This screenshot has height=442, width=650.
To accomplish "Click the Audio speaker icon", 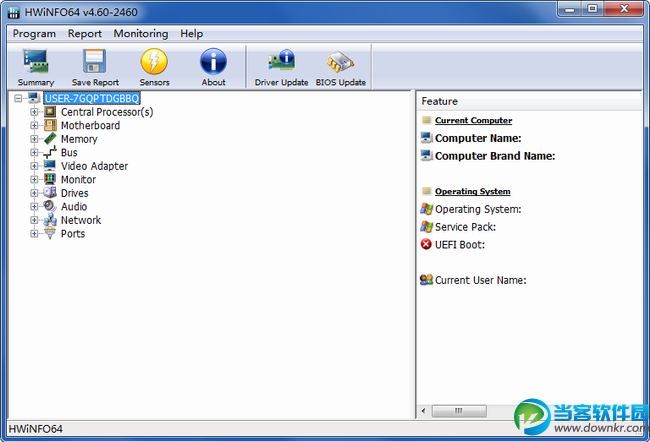I will [50, 206].
